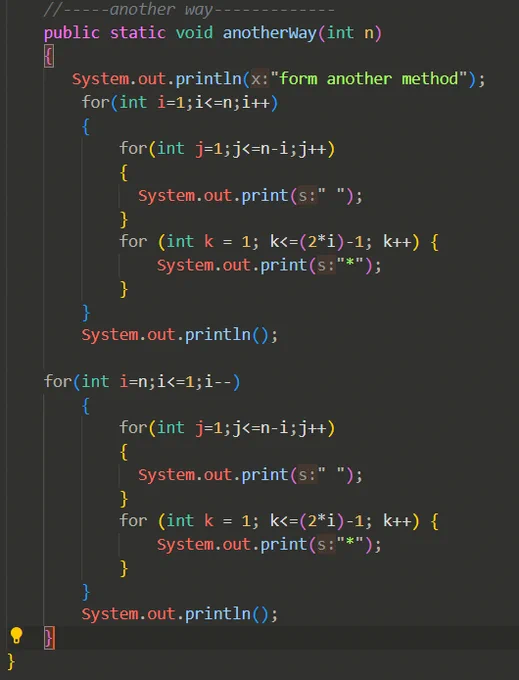Click the "static" keyword in the method signature
This screenshot has width=519, height=680.
coord(137,33)
